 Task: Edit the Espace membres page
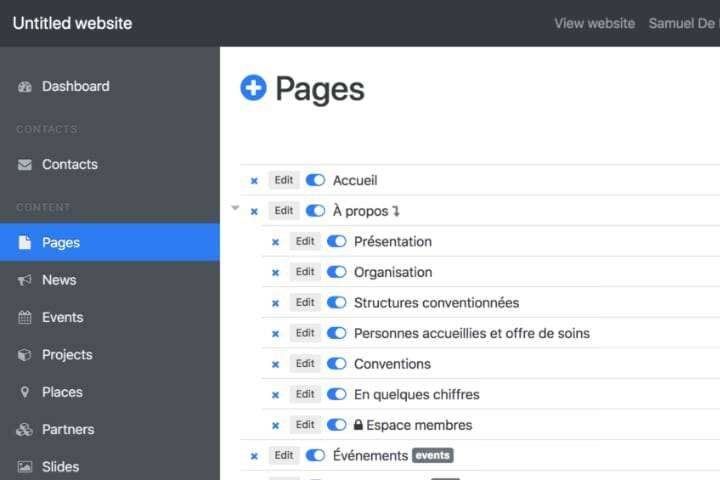tap(305, 425)
